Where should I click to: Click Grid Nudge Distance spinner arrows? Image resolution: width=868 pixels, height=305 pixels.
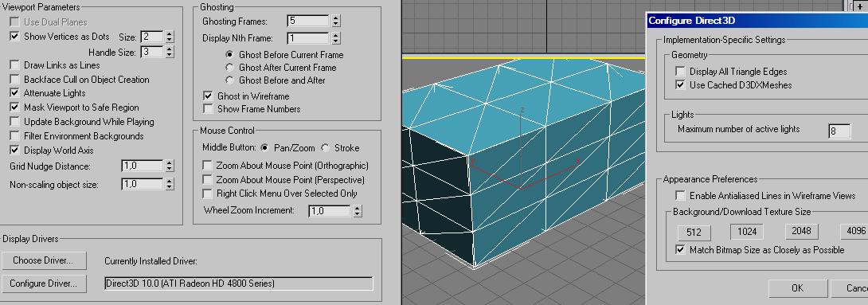pos(170,166)
